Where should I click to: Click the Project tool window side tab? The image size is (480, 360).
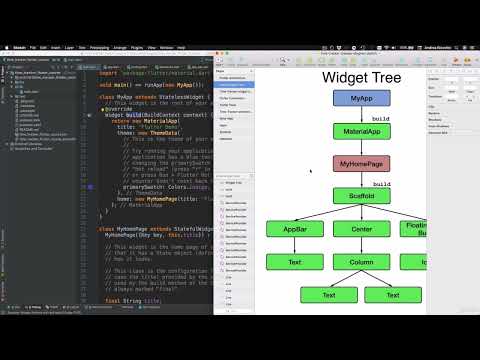coord(2,75)
